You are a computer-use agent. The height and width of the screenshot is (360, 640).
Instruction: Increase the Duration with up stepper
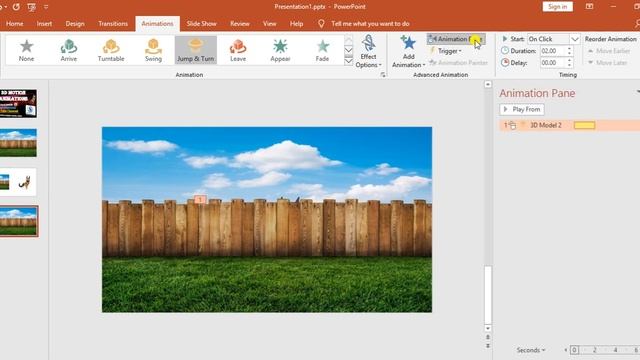pyautogui.click(x=569, y=49)
